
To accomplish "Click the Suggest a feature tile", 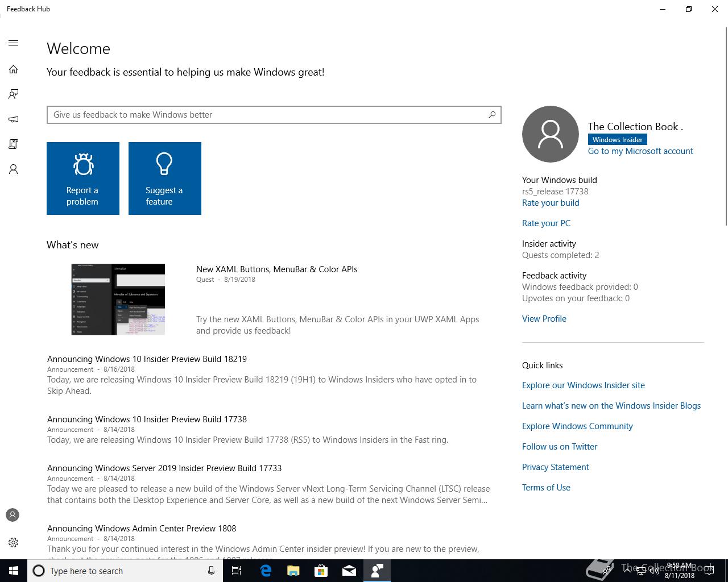I will point(165,178).
